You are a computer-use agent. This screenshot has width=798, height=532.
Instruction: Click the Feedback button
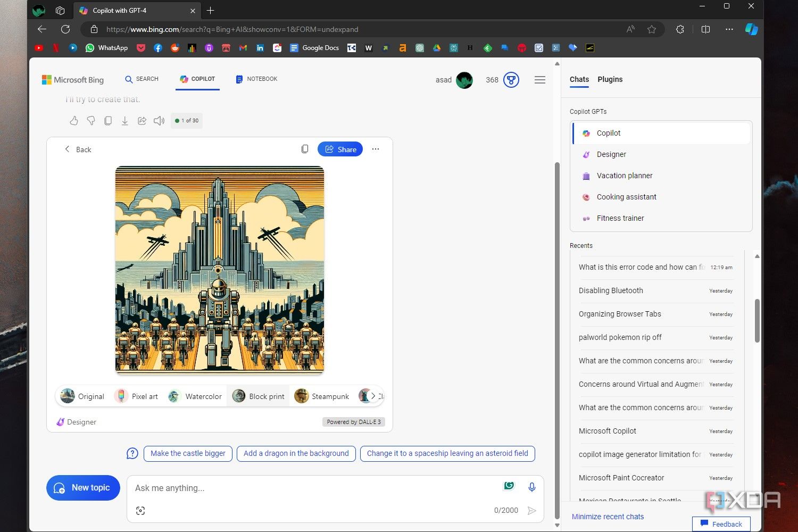coord(721,523)
